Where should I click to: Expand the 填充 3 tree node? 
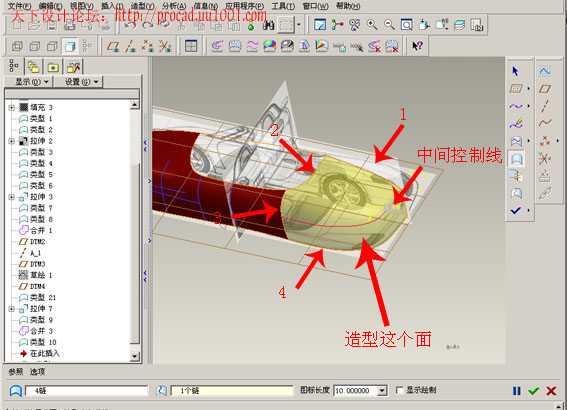coord(11,107)
